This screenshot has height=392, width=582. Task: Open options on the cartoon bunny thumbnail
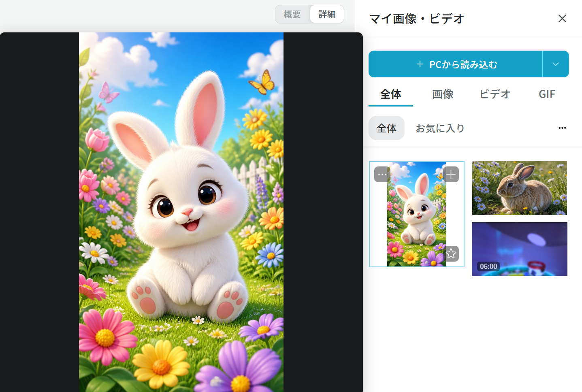382,175
